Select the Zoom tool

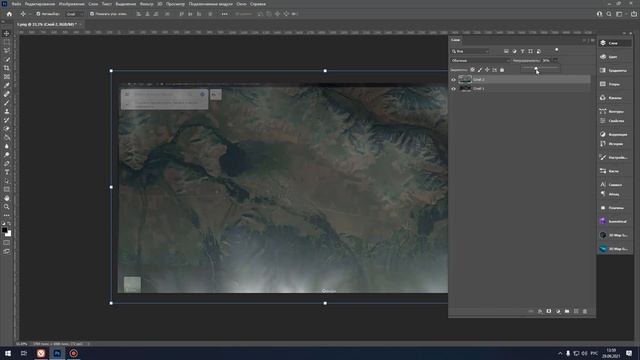click(7, 207)
